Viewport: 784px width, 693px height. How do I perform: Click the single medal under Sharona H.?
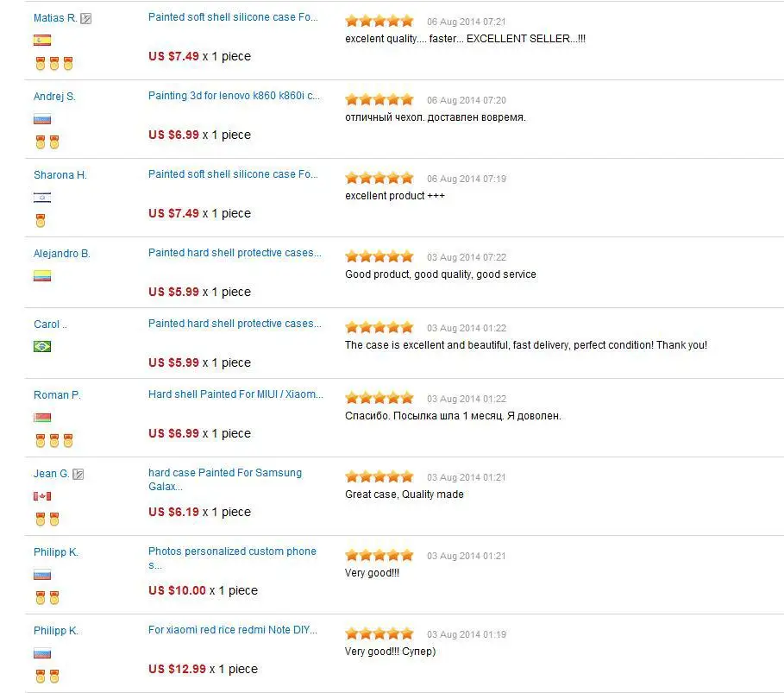(41, 221)
